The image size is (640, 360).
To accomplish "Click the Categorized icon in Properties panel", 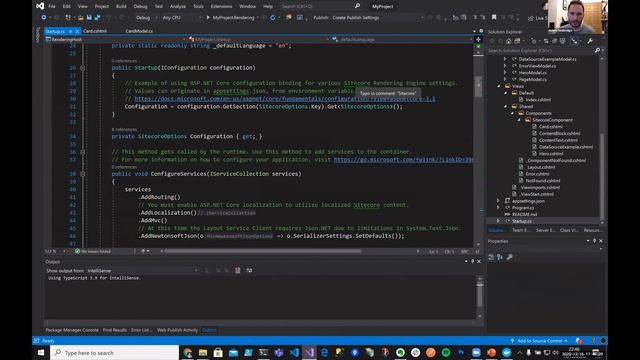I will [x=491, y=257].
